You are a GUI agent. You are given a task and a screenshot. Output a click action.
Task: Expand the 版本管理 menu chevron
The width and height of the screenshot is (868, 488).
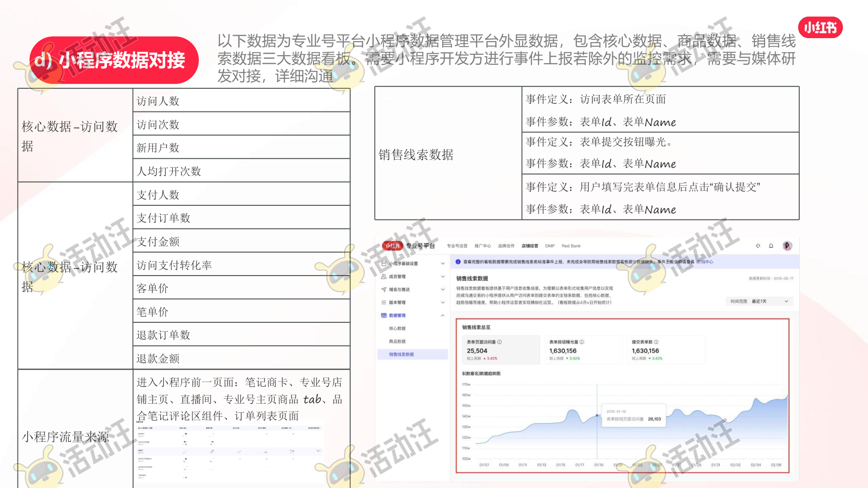pos(443,303)
